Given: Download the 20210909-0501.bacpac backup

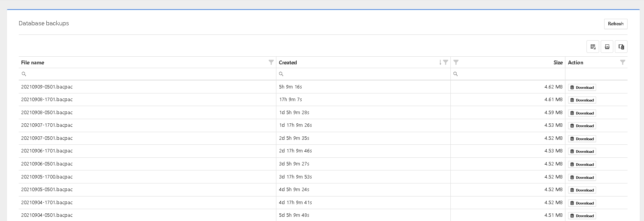Looking at the screenshot, I should coord(582,87).
